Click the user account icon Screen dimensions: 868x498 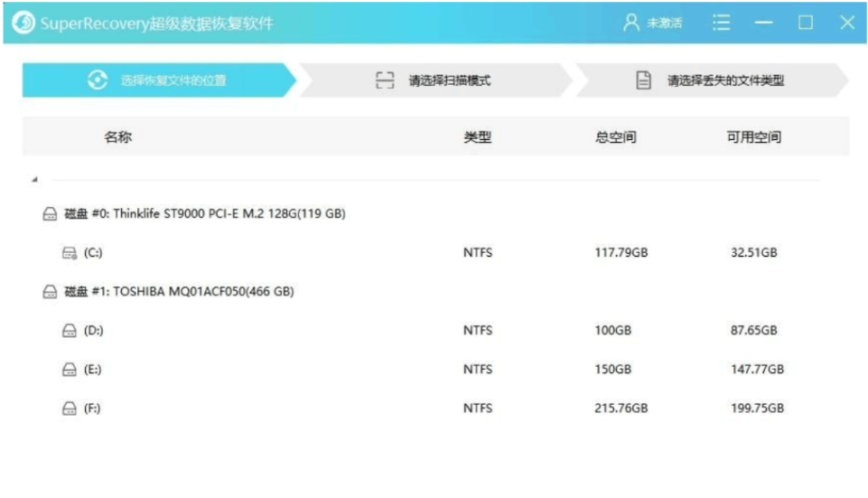click(x=631, y=23)
